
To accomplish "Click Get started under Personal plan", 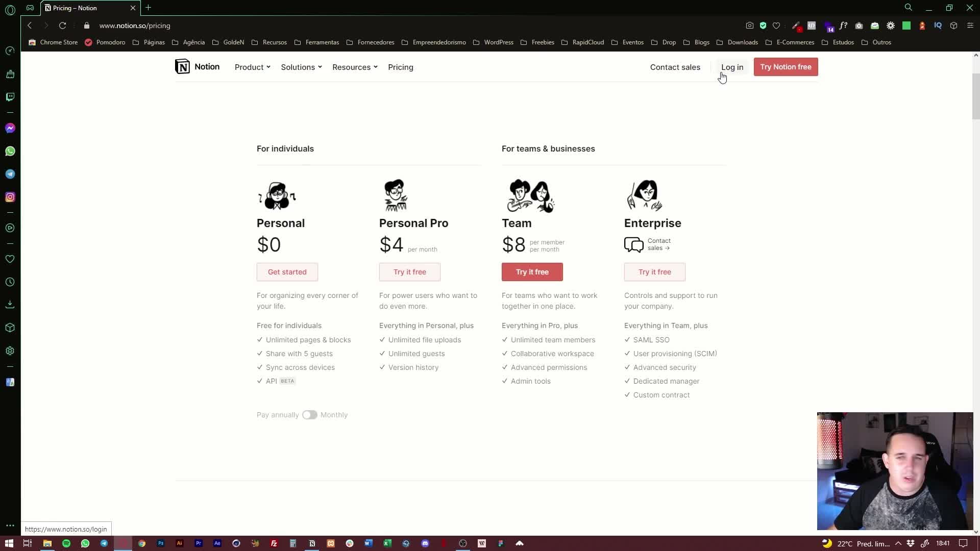I will (x=287, y=272).
